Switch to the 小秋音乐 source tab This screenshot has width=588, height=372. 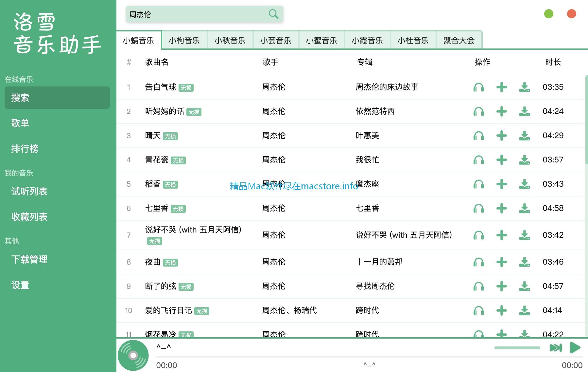pos(230,40)
